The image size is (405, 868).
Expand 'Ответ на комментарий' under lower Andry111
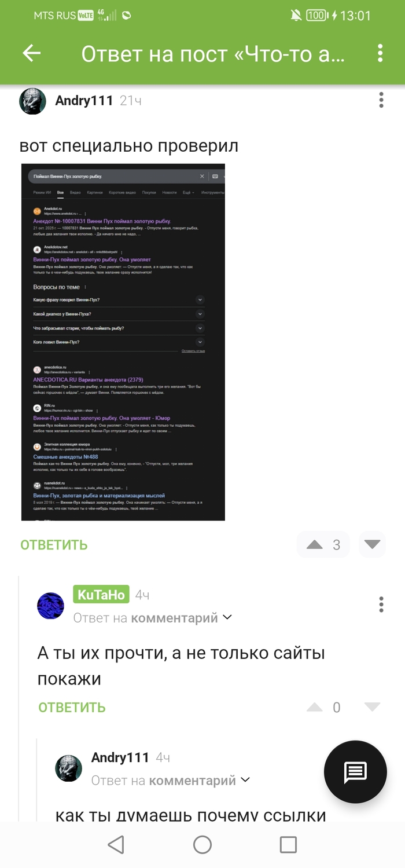(171, 780)
